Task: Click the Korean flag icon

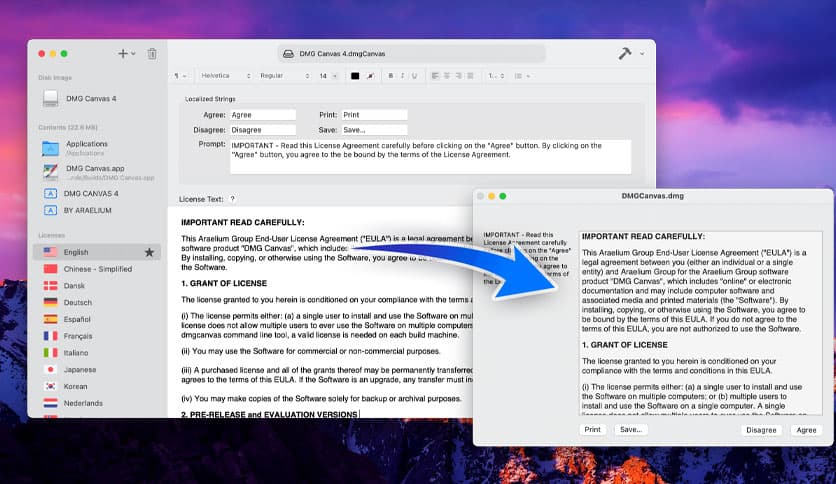Action: (50, 386)
